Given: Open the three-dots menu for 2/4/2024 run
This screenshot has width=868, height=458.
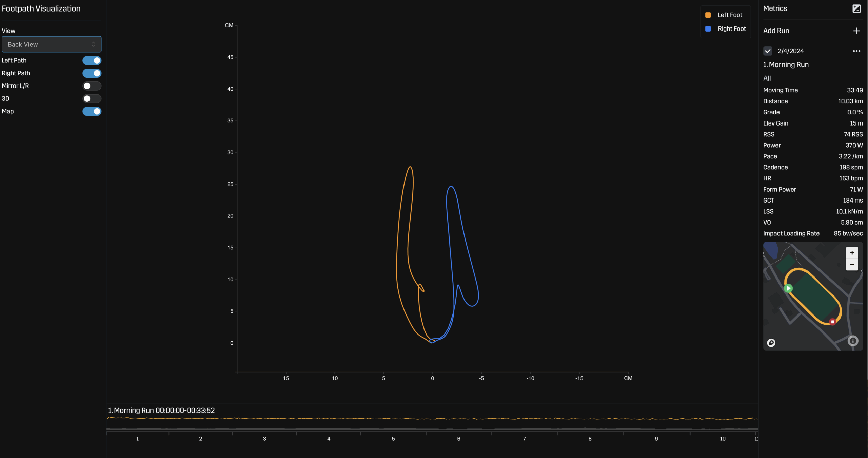Looking at the screenshot, I should [x=856, y=51].
